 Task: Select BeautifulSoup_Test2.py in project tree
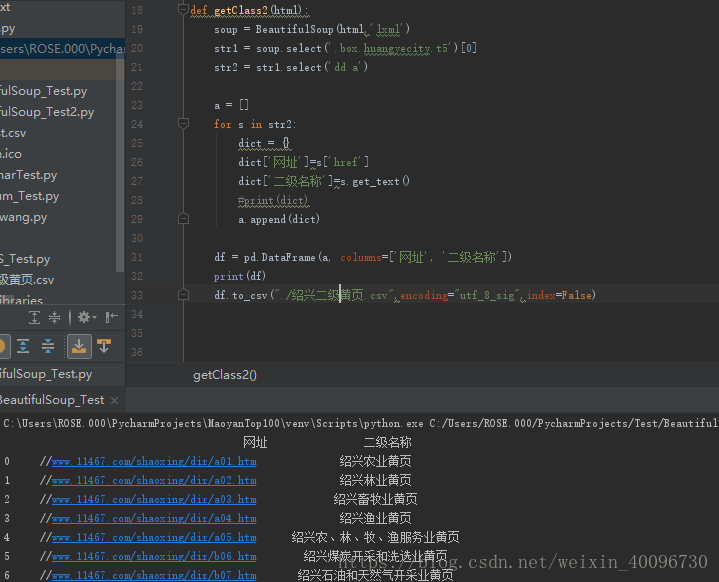(47, 112)
